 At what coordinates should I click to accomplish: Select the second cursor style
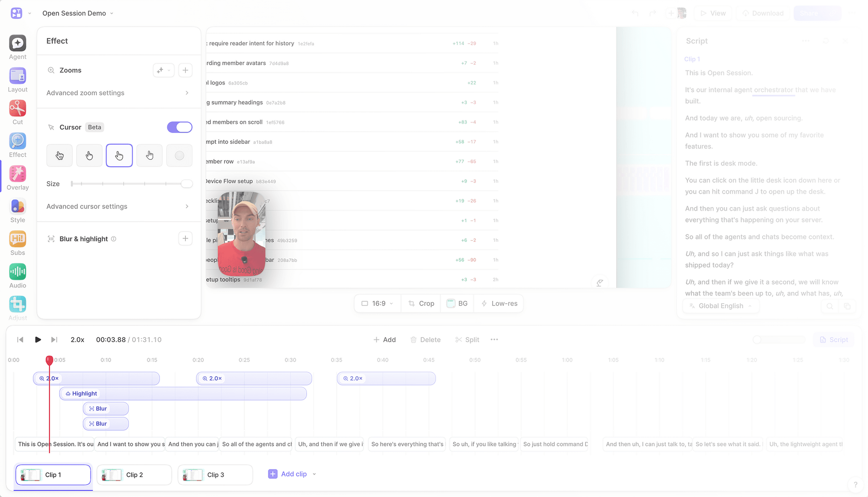coord(90,156)
